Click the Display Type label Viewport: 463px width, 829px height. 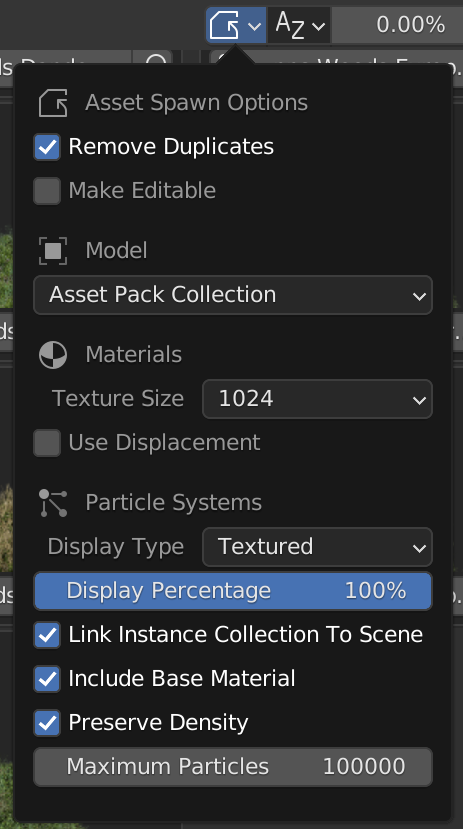tap(116, 547)
